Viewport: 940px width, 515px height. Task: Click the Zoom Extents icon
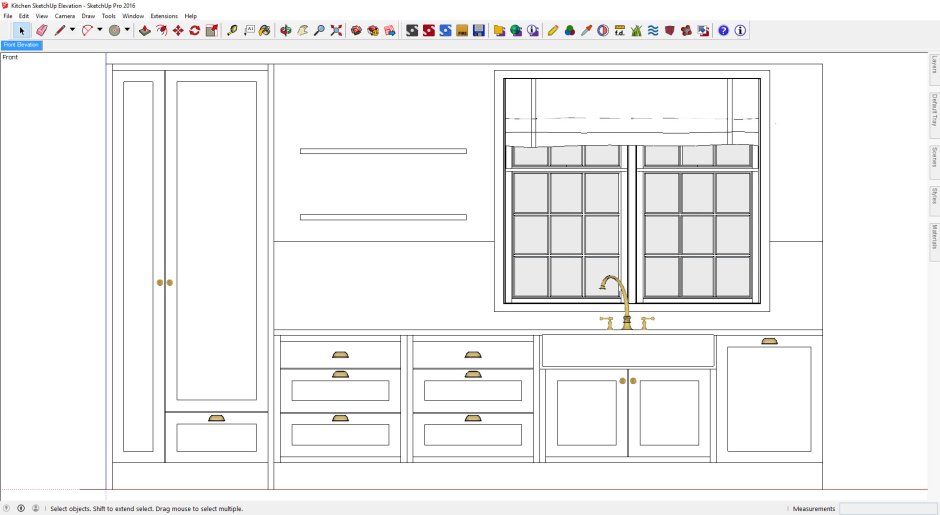[x=335, y=31]
